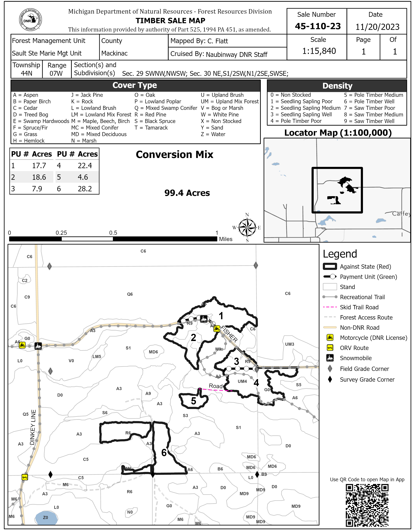Click the Density table header
The width and height of the screenshot is (415, 532).
[337, 86]
